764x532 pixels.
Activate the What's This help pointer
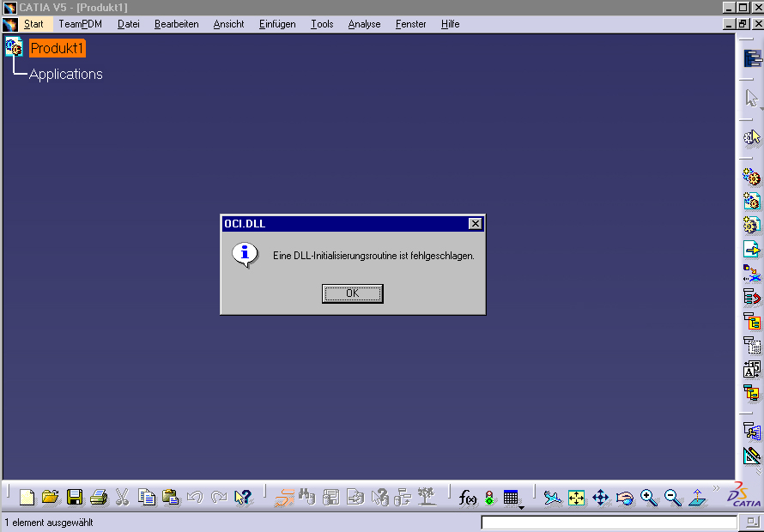(243, 498)
